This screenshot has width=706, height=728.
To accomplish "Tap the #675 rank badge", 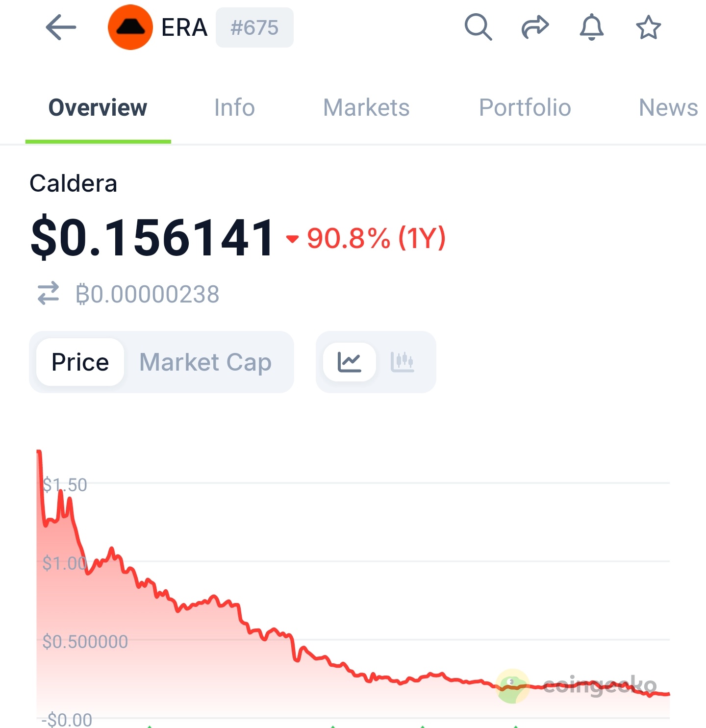I will [x=254, y=28].
